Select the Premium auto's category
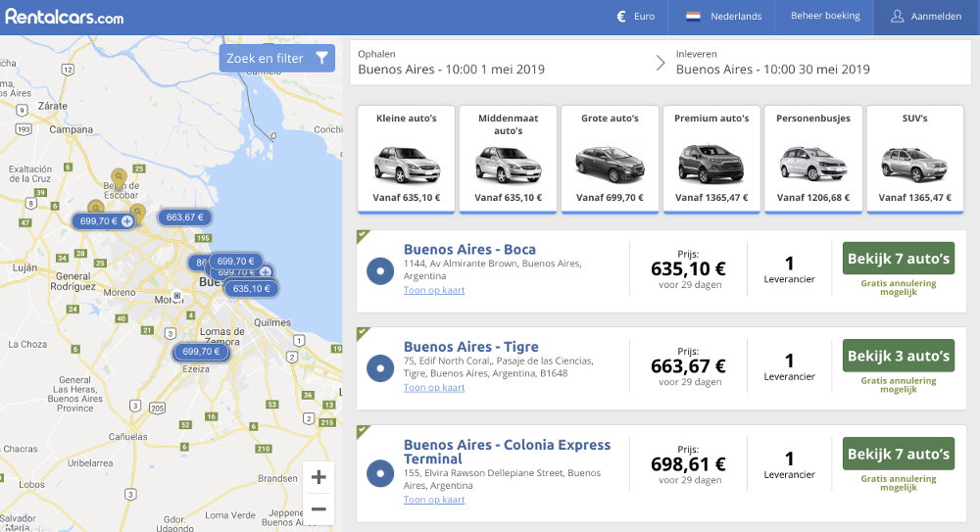This screenshot has height=532, width=980. click(711, 160)
